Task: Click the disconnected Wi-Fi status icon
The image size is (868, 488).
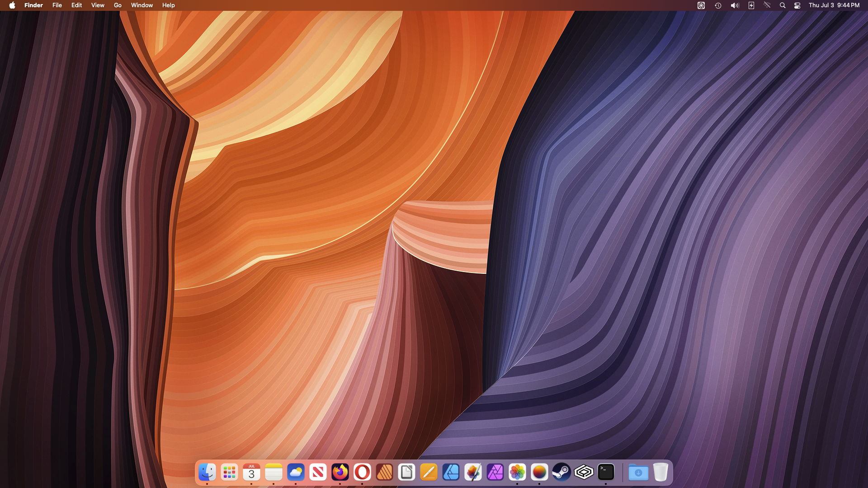Action: click(767, 5)
